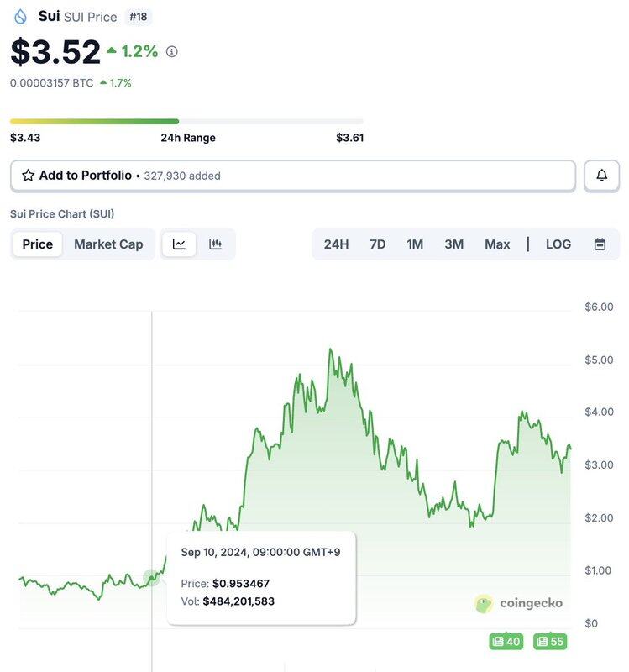
Task: Set chart range to 24H
Action: 337,244
